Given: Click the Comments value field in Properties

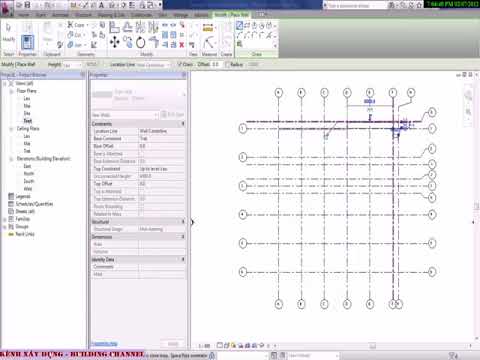Looking at the screenshot, I should pos(162,267).
